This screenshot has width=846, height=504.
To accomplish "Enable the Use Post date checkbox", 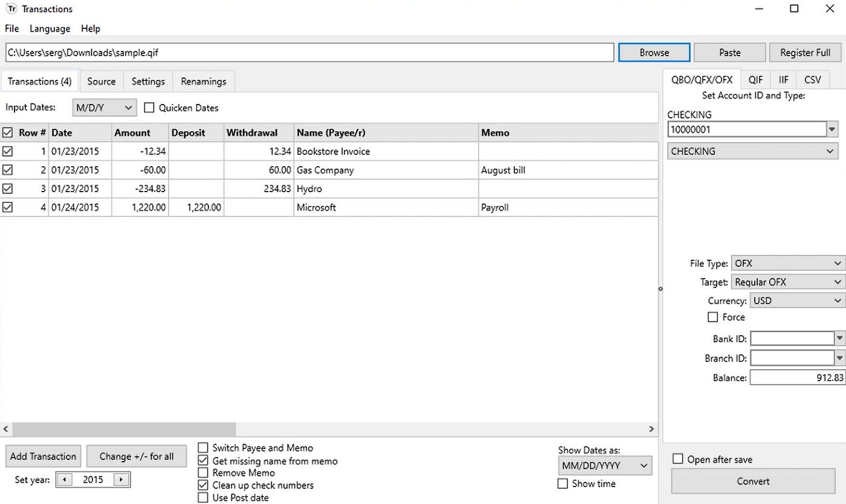I will (203, 497).
